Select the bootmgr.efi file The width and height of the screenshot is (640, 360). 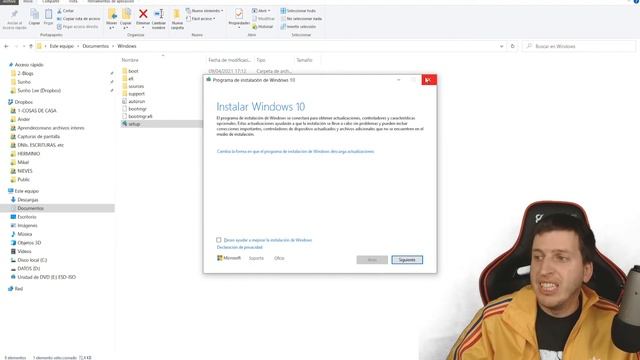140,116
